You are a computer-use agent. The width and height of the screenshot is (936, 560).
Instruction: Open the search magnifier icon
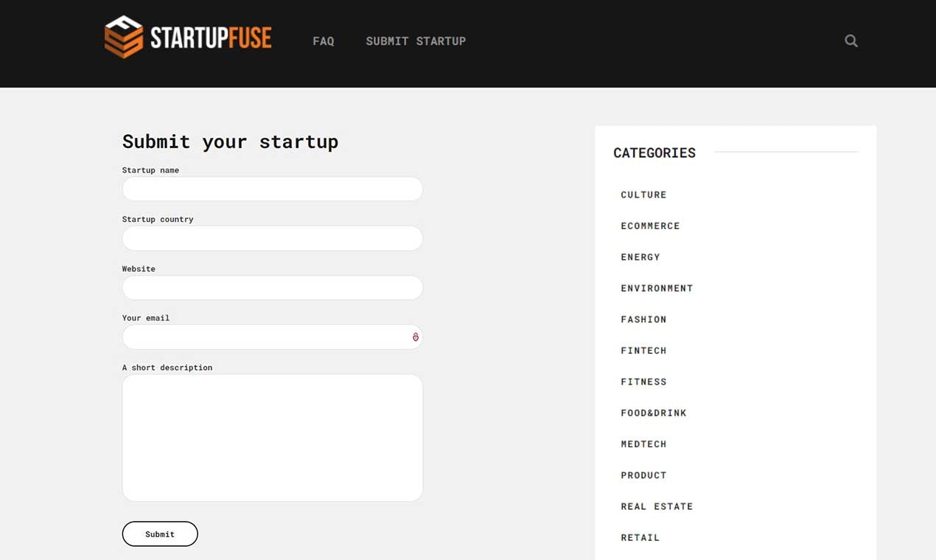coord(851,41)
